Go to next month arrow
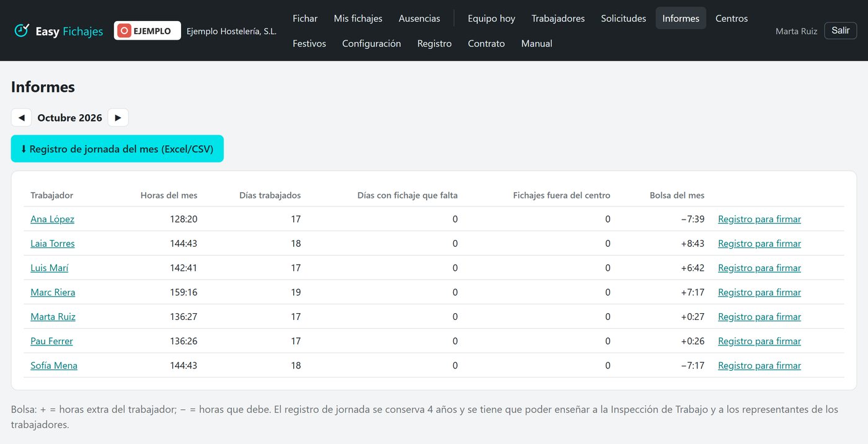Screen dimensions: 868x444 [x=118, y=118]
